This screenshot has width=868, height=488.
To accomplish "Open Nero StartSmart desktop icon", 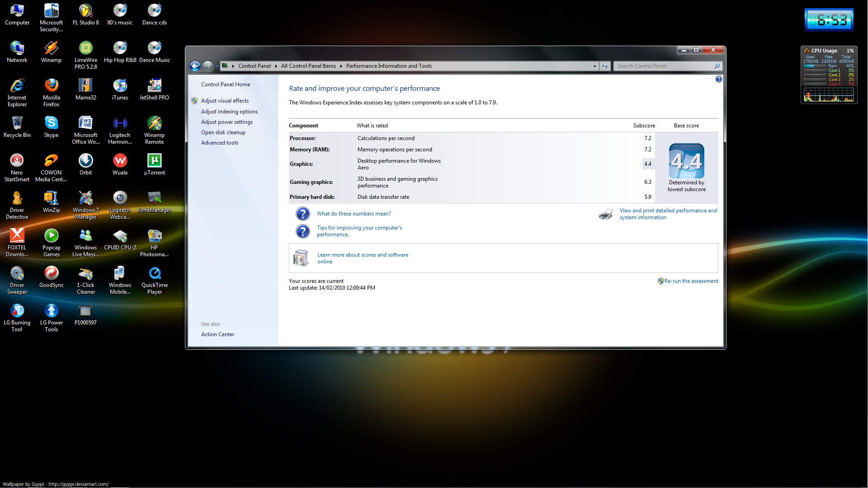I will pos(17,168).
